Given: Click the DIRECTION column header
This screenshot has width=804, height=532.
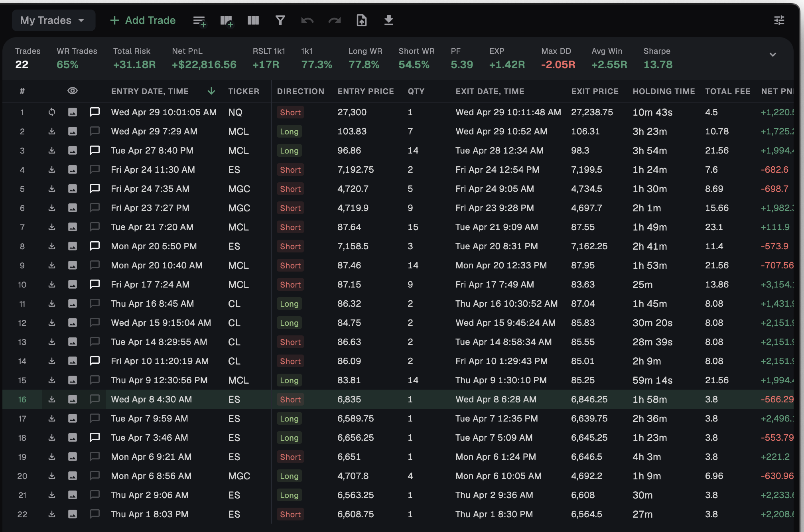Looking at the screenshot, I should pyautogui.click(x=301, y=91).
